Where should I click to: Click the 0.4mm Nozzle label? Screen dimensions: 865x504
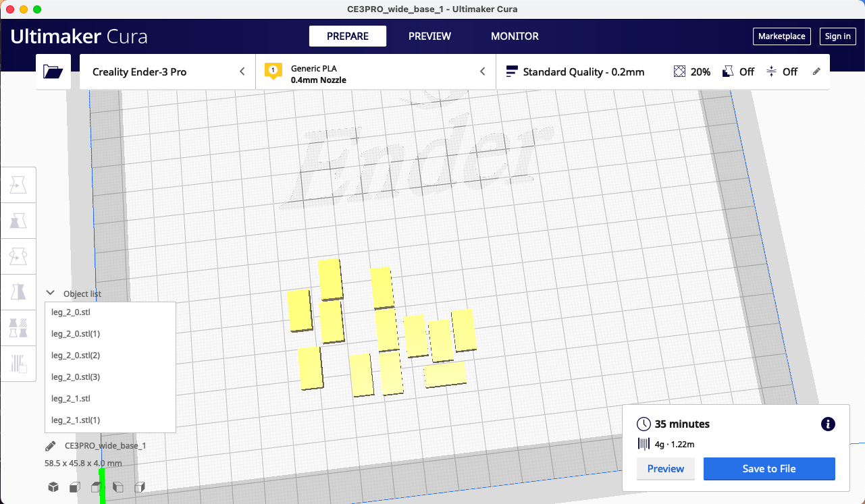(x=319, y=80)
